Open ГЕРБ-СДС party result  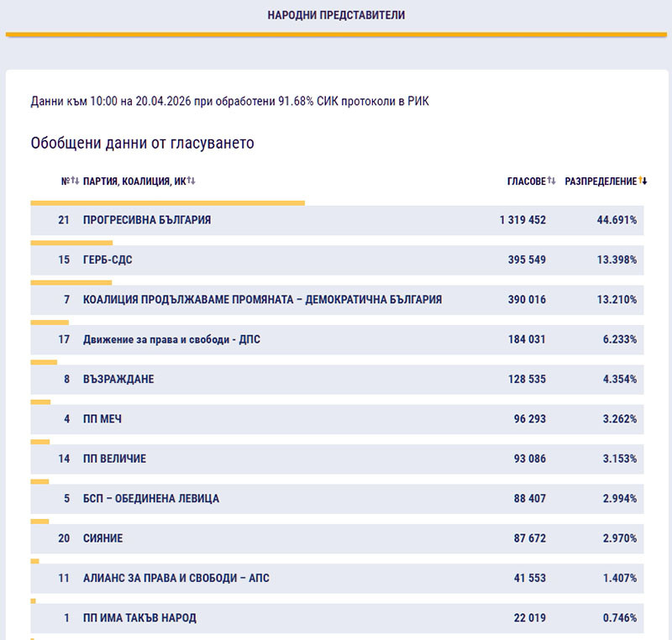click(108, 260)
